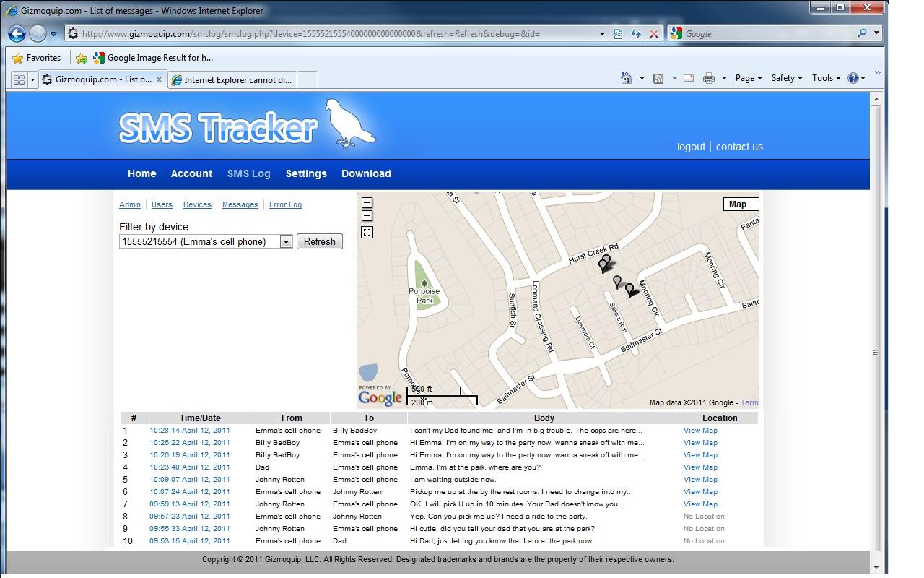Close the Gizmoquip.com tab
The height and width of the screenshot is (578, 924).
[x=160, y=79]
